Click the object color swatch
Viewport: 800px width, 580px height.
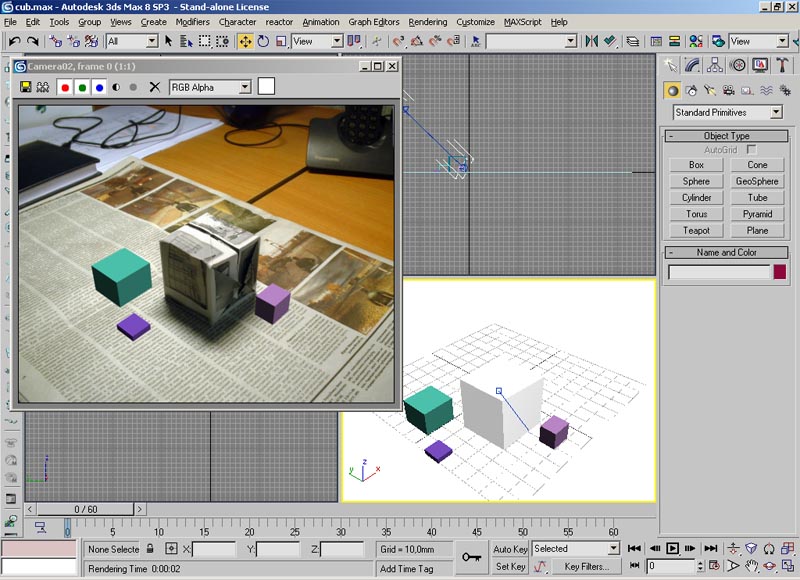pyautogui.click(x=780, y=272)
